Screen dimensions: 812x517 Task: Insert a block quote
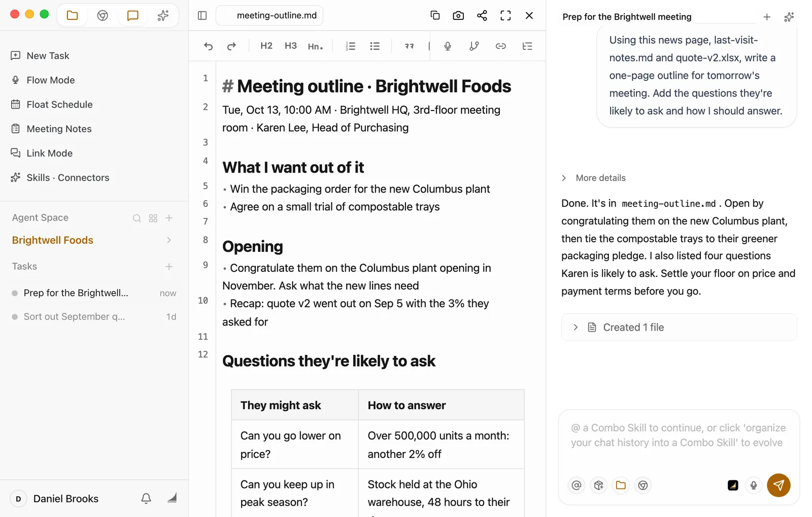[x=409, y=46]
